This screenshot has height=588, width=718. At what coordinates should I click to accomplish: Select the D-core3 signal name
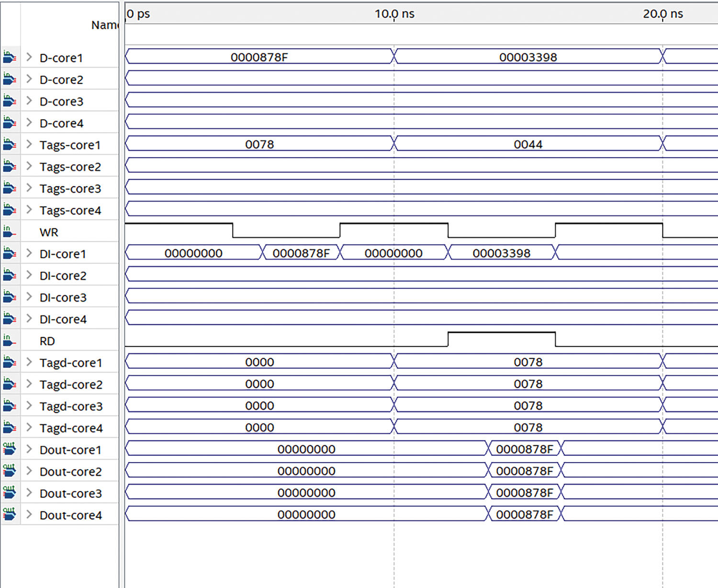click(61, 102)
